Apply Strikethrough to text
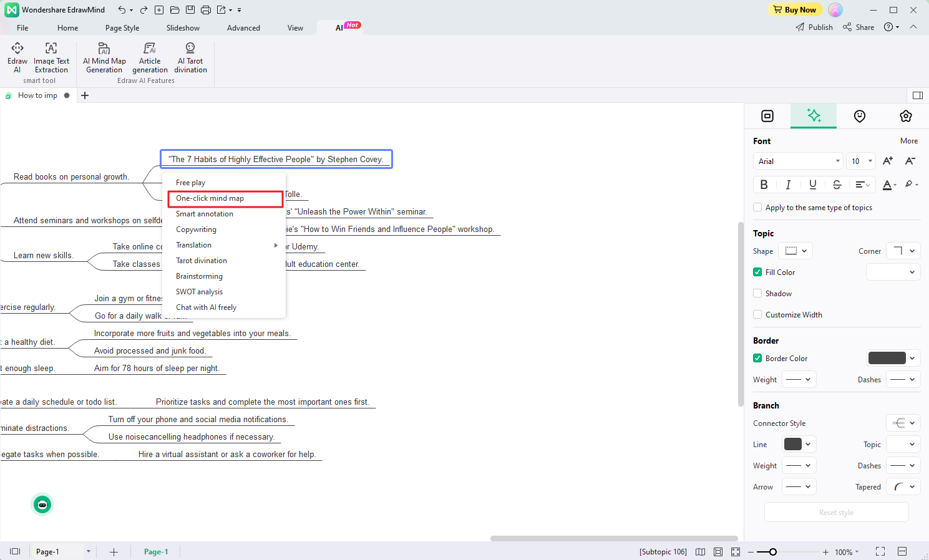Viewport: 929px width, 560px height. click(x=837, y=185)
